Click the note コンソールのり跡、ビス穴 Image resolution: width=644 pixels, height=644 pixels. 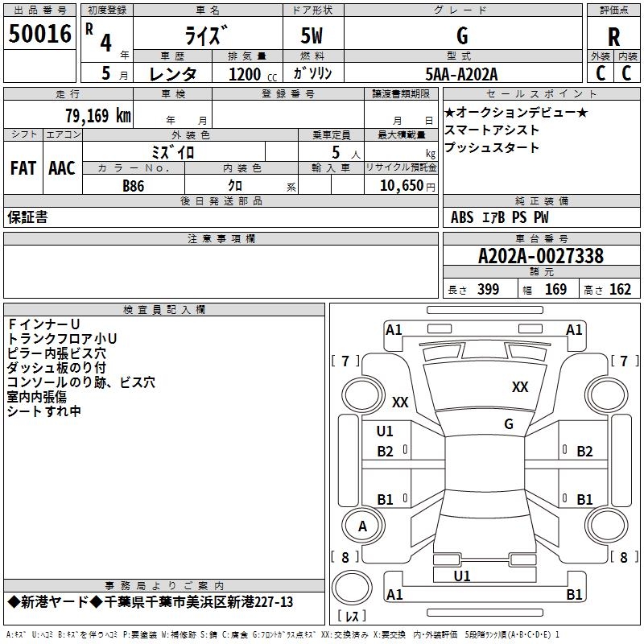(81, 382)
